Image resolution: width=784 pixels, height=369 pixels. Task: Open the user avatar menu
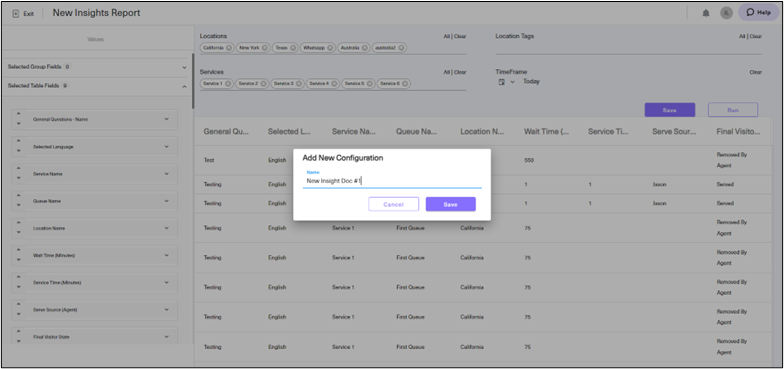click(726, 13)
